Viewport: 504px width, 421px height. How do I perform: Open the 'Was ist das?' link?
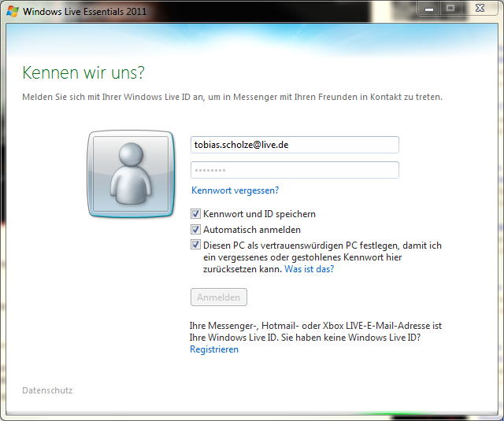tap(309, 269)
